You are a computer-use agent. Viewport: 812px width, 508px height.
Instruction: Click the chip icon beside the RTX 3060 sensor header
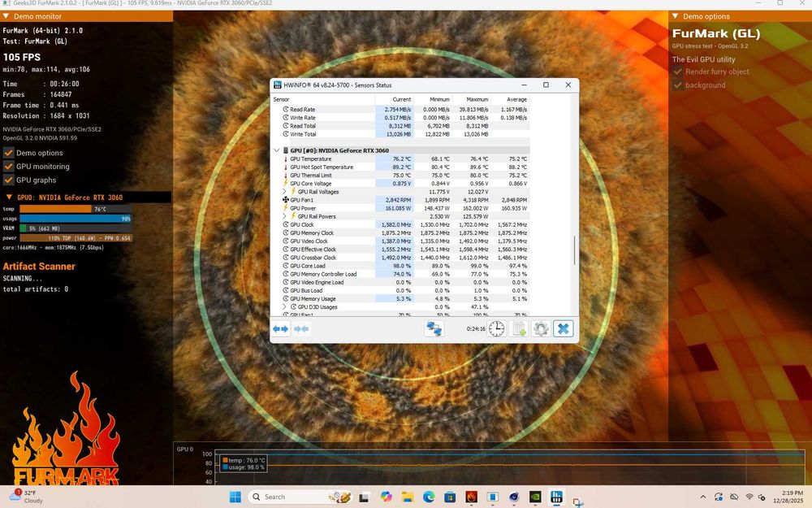tap(285, 150)
